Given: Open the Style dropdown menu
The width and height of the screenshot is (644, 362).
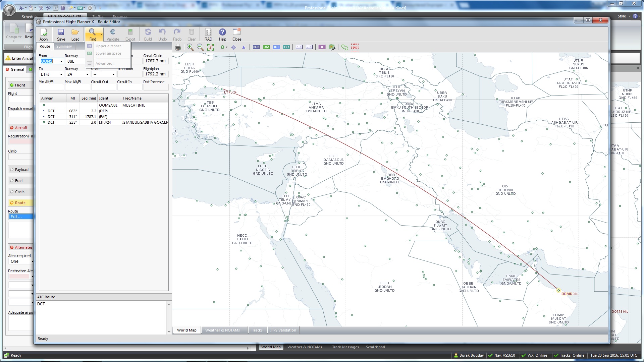Looking at the screenshot, I should (x=624, y=16).
